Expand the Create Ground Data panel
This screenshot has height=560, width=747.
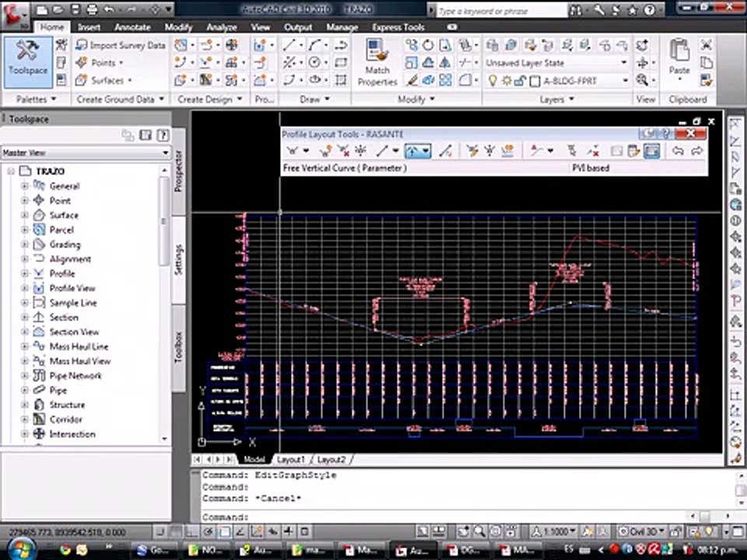click(120, 100)
